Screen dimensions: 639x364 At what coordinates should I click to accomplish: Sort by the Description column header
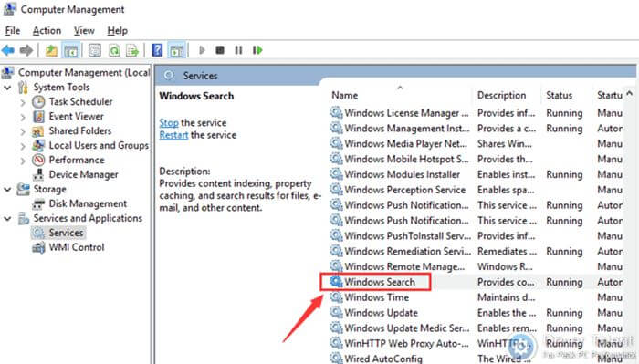(502, 95)
